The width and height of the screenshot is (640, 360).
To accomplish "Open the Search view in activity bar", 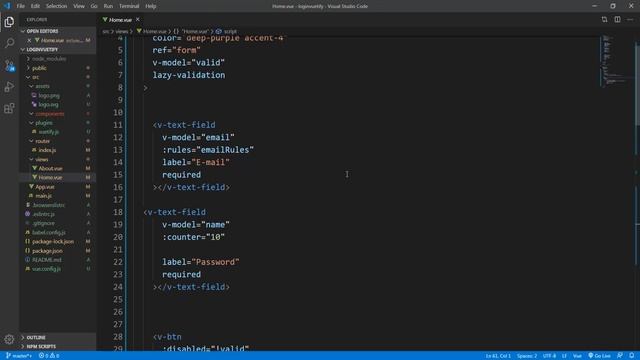I will [9, 43].
